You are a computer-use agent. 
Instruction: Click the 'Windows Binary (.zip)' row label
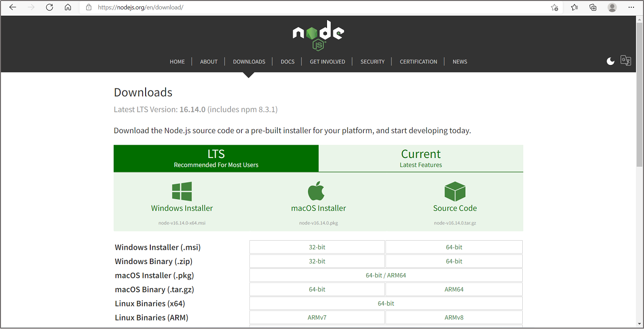click(154, 261)
